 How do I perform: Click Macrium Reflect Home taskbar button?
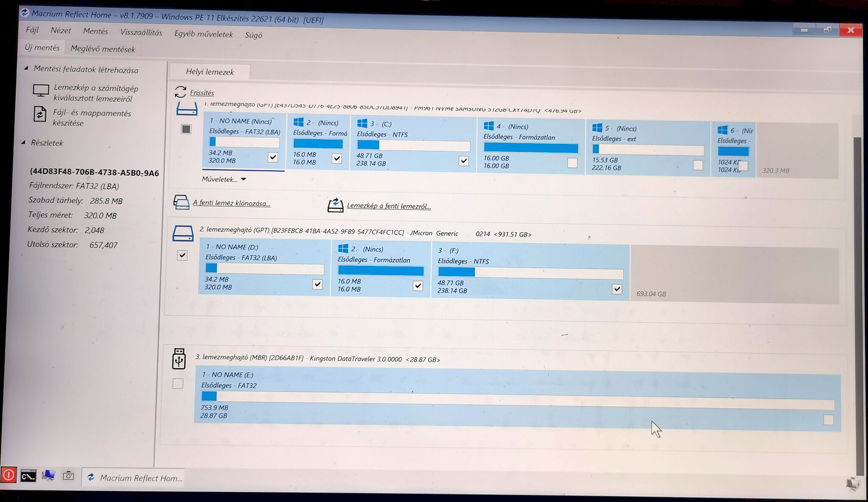pos(133,477)
